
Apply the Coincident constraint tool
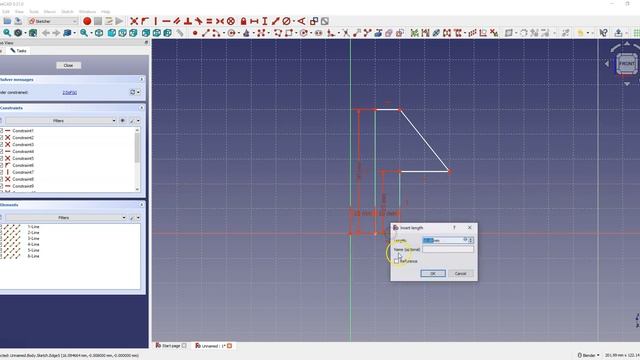click(133, 21)
